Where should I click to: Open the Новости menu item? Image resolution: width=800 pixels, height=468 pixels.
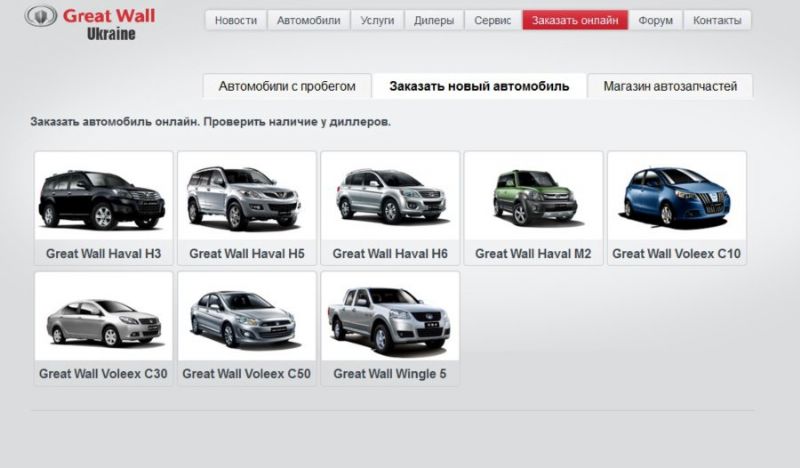[x=236, y=20]
